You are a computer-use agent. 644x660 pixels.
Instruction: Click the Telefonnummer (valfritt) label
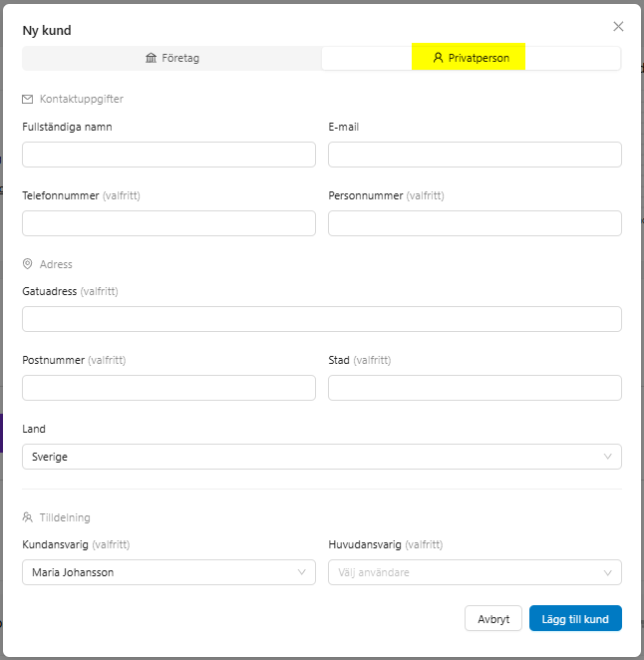(81, 195)
